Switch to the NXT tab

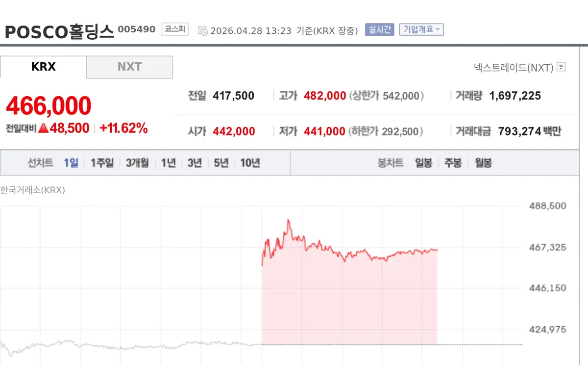tap(129, 67)
